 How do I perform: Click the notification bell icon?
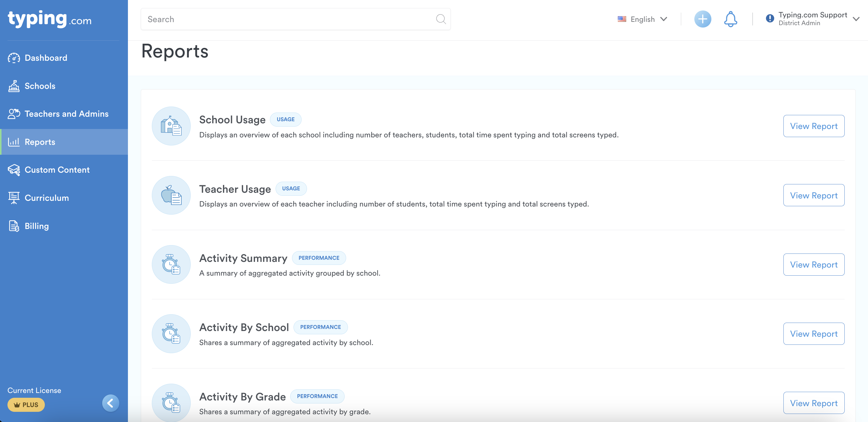[730, 19]
